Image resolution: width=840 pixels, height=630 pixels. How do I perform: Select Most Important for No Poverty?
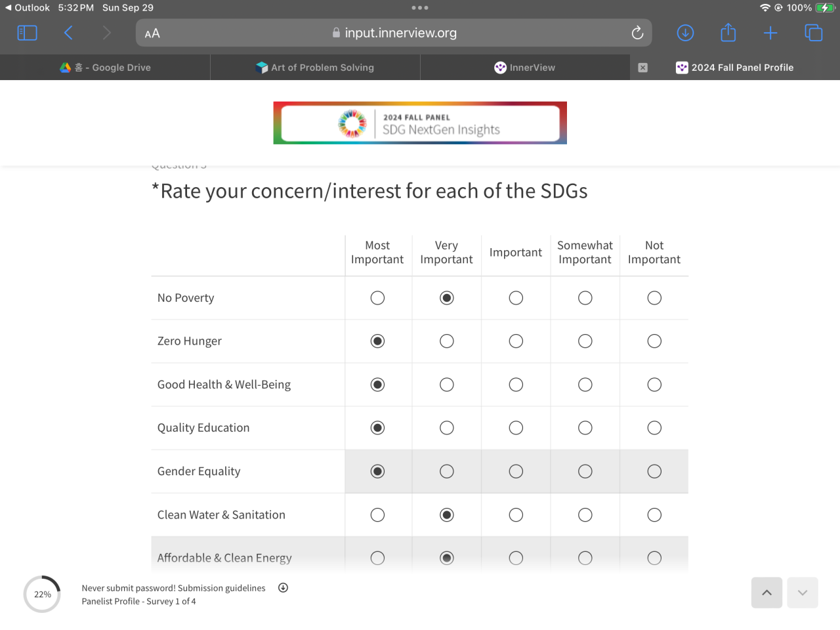(377, 298)
